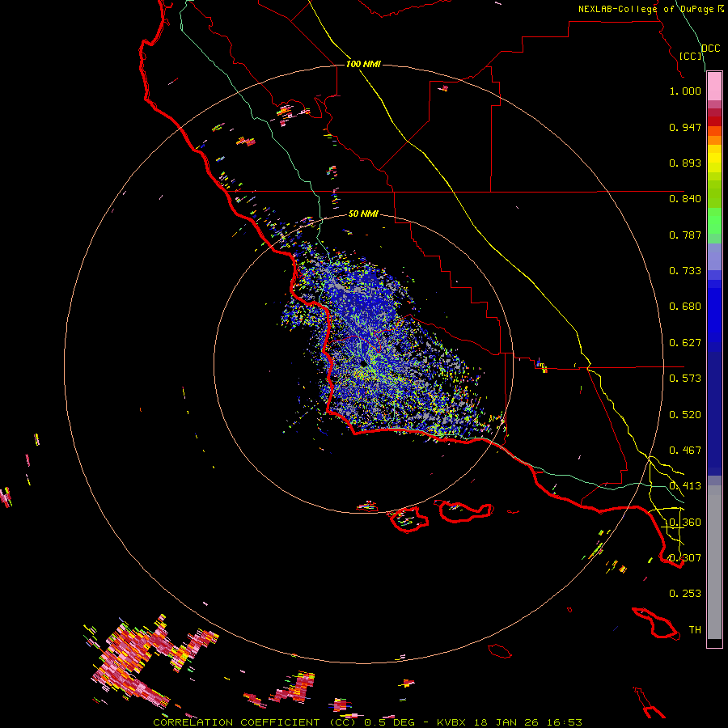This screenshot has width=728, height=728.
Task: Select the 1.000 legend value
Action: 685,91
